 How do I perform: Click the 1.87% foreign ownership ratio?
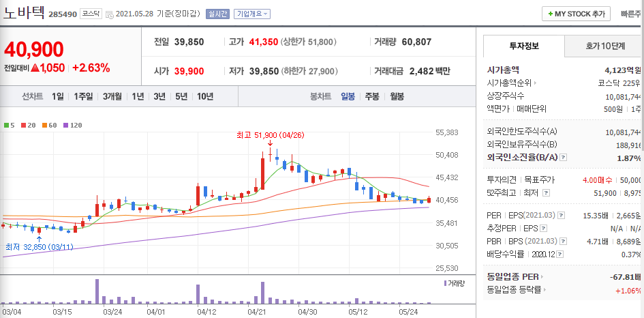tap(628, 158)
